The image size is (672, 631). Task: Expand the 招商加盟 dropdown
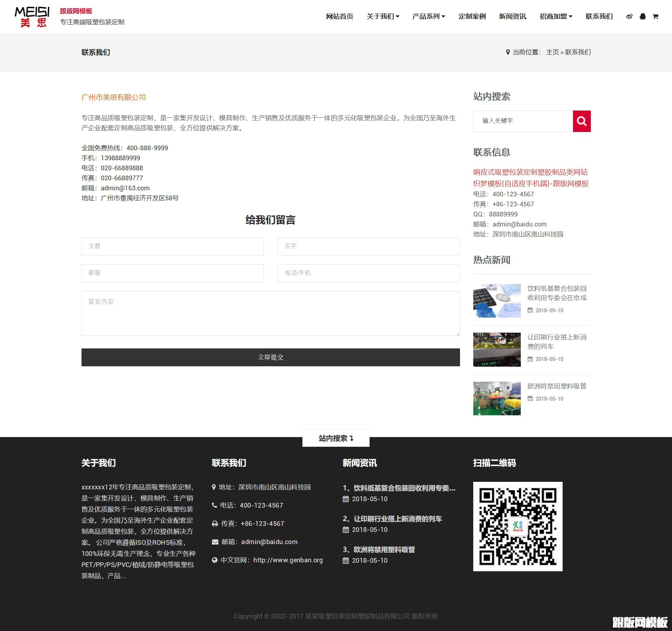[x=555, y=16]
